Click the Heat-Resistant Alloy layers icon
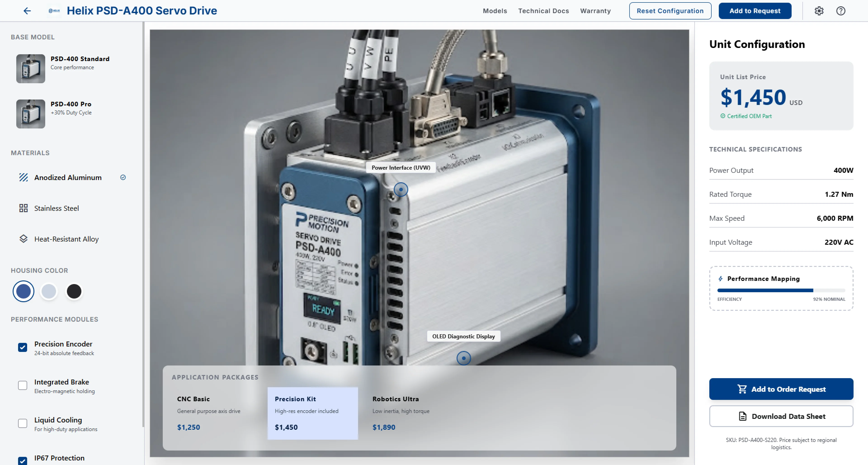Screen dimensions: 868x465 23,239
